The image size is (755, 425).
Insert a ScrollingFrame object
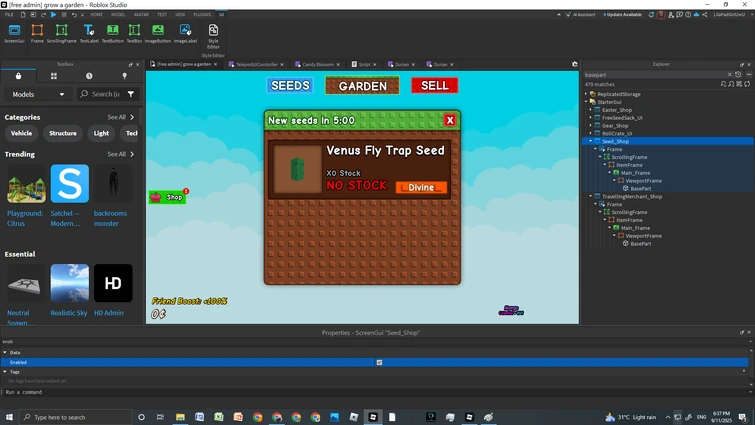(62, 33)
